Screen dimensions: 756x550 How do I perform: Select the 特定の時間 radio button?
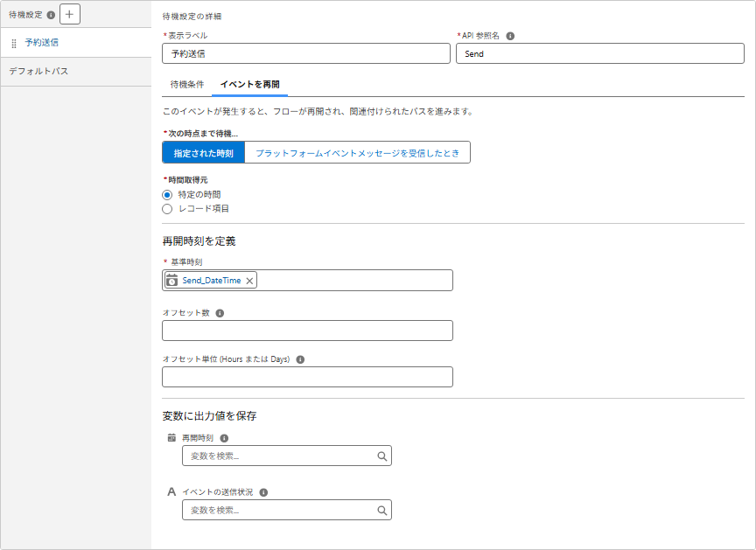(x=167, y=194)
